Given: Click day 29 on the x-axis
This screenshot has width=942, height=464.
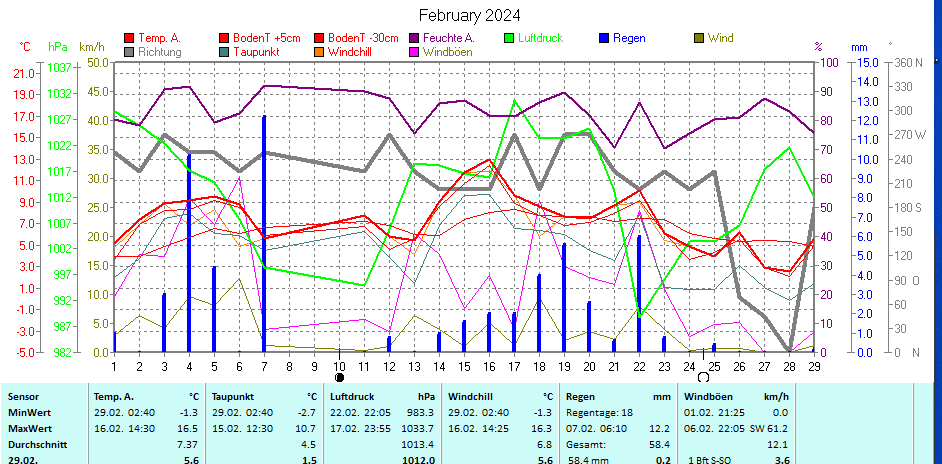Looking at the screenshot, I should coord(814,365).
